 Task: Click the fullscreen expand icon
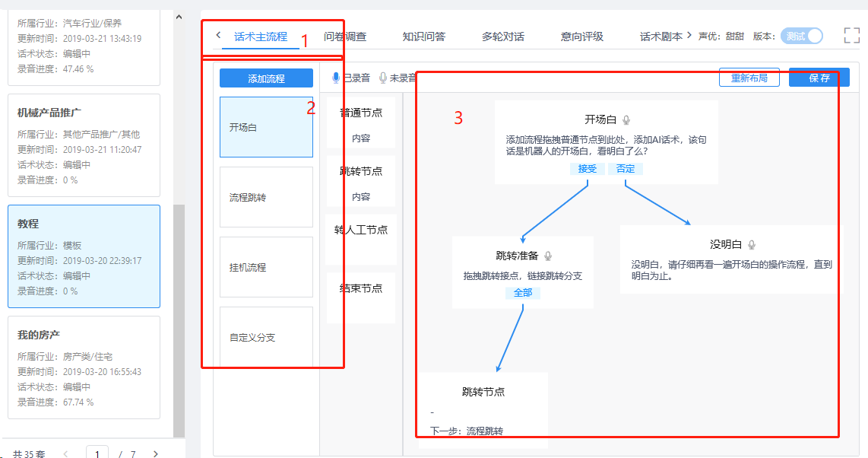click(851, 36)
